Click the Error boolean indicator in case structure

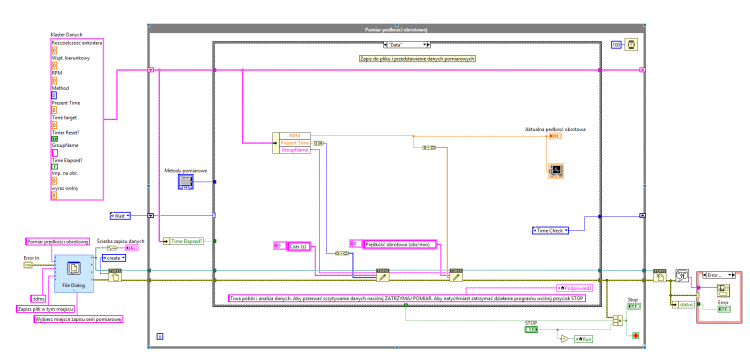pyautogui.click(x=724, y=309)
